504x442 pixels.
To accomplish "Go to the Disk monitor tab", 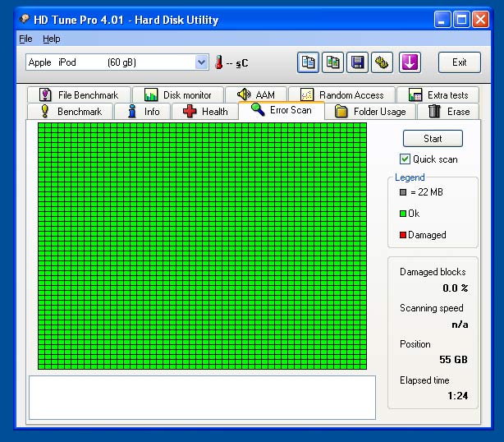I will (178, 95).
